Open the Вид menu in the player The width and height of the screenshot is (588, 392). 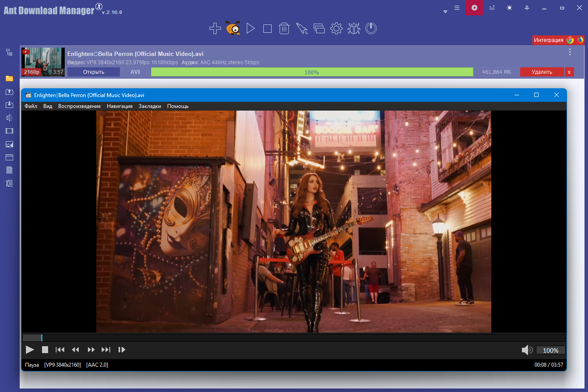coord(48,106)
